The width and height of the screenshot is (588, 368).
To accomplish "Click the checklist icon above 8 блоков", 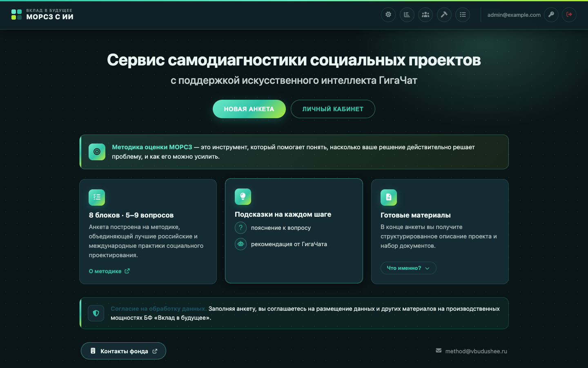I will point(97,197).
